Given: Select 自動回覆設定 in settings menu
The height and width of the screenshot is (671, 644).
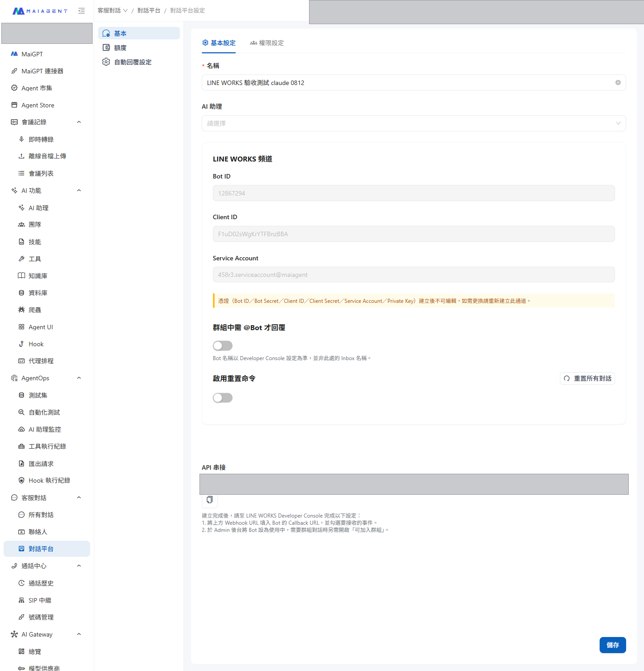Looking at the screenshot, I should click(139, 62).
